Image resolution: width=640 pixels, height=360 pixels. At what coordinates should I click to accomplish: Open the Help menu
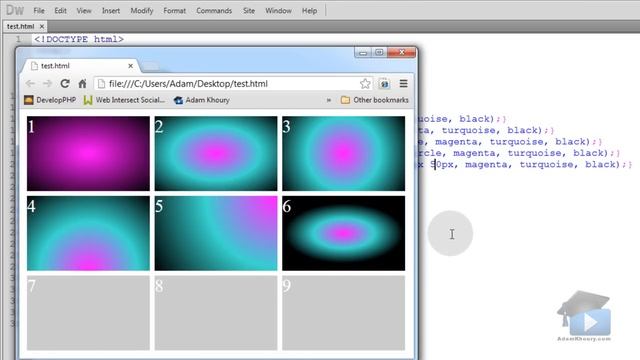(309, 11)
